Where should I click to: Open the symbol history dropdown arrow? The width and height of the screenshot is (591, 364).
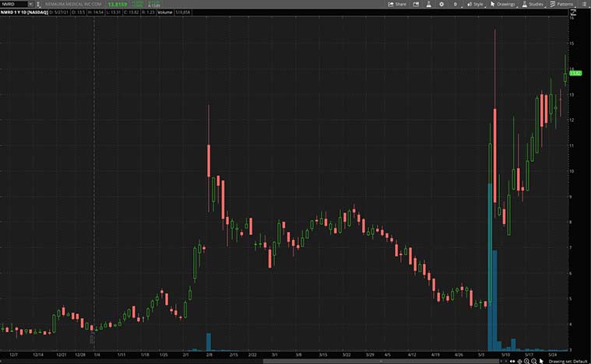(30, 4)
